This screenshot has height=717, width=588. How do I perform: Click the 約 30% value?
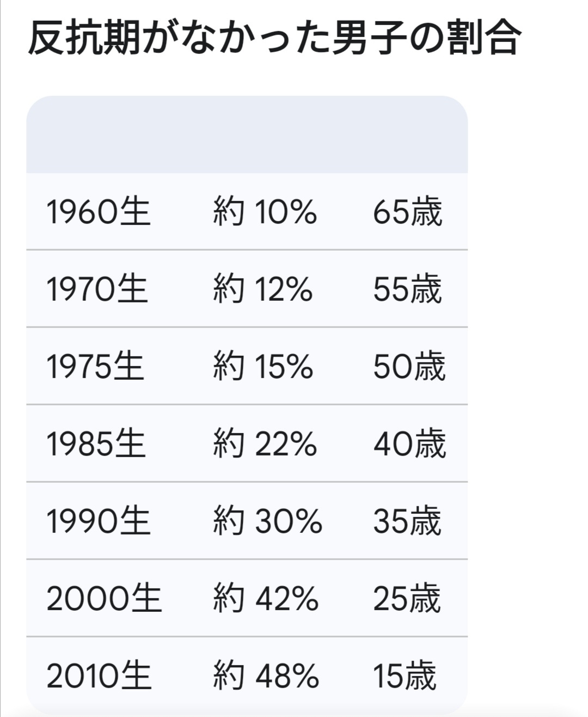click(267, 521)
